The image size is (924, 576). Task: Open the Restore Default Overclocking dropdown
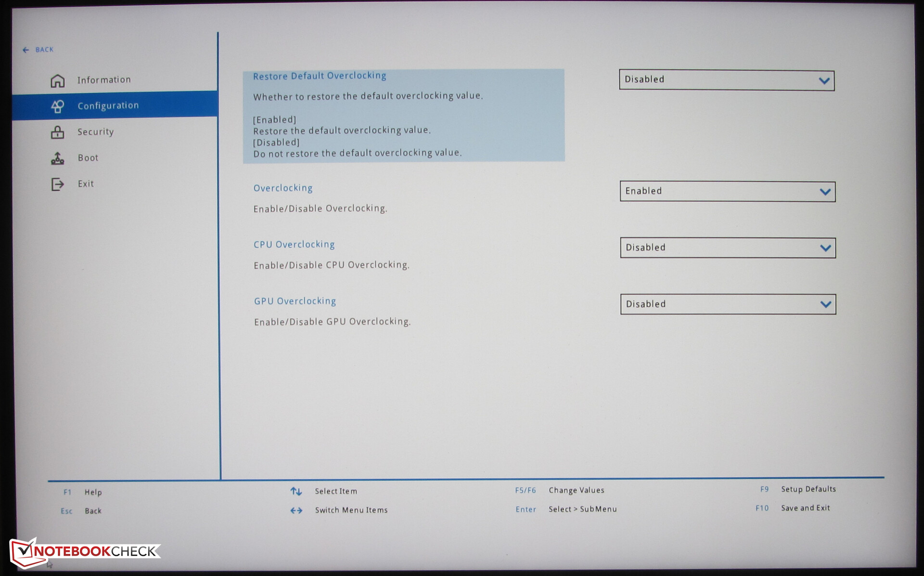[726, 80]
